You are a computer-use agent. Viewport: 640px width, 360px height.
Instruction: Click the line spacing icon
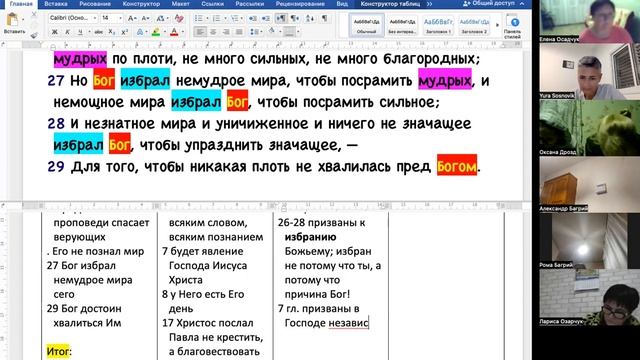tap(254, 32)
